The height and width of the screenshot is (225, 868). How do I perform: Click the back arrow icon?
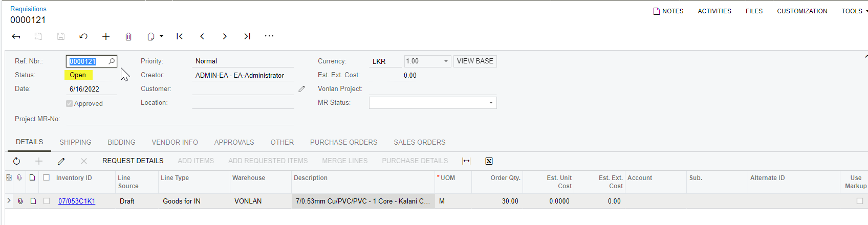point(16,36)
